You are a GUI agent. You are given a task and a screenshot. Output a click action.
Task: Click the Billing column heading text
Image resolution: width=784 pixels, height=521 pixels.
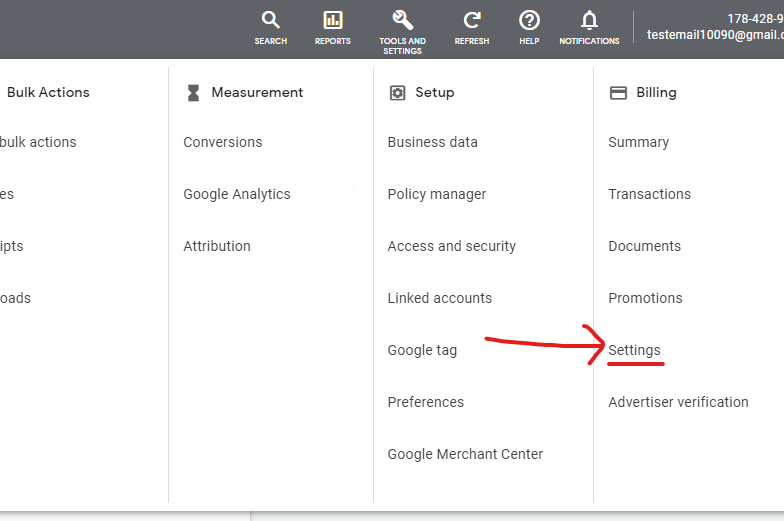tap(656, 92)
